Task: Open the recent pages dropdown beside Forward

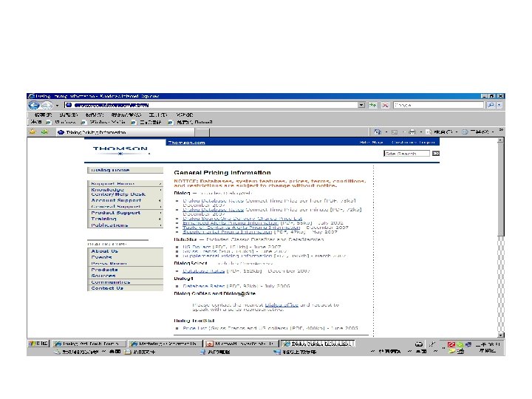Action: tap(58, 106)
